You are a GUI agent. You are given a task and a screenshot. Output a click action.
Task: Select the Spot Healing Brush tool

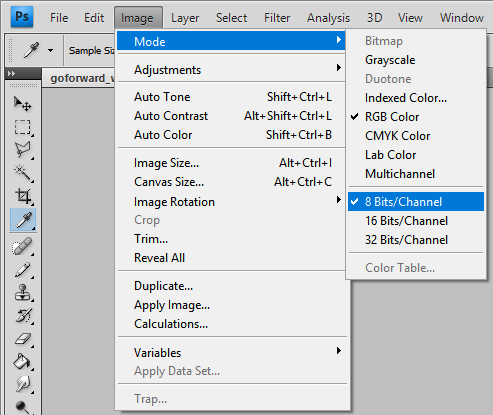23,246
